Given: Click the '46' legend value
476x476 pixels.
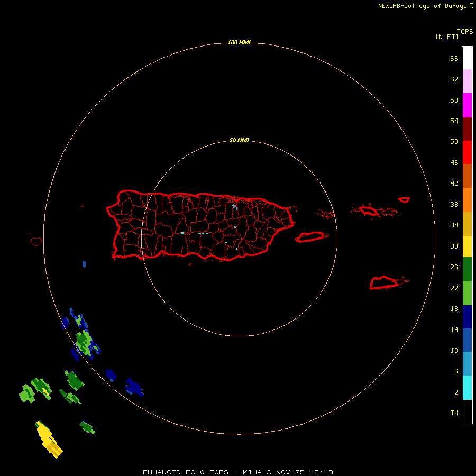Looking at the screenshot, I should (454, 163).
